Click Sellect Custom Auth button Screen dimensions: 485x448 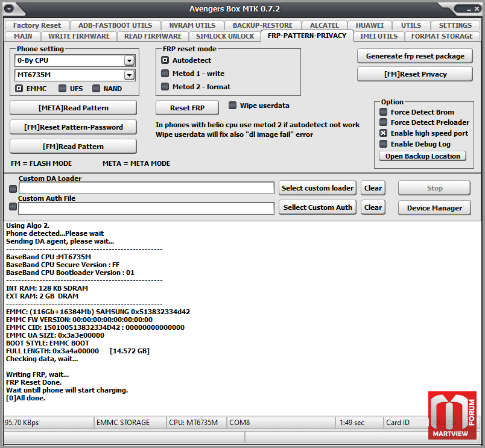[x=317, y=207]
